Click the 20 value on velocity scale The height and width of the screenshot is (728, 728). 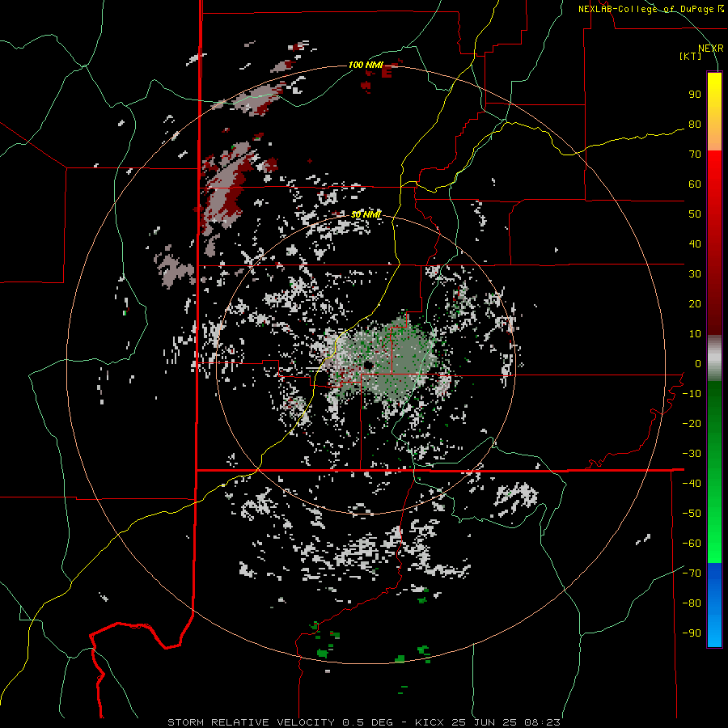pos(695,303)
